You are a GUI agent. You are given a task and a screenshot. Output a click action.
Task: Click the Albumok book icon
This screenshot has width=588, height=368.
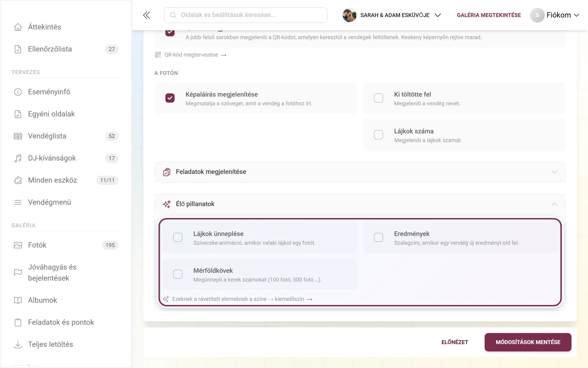tap(18, 301)
